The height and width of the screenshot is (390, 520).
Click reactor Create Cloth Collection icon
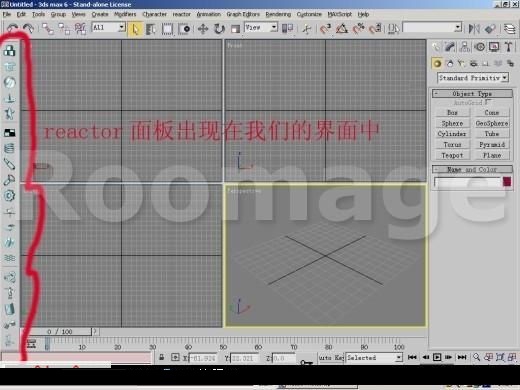pos(9,67)
